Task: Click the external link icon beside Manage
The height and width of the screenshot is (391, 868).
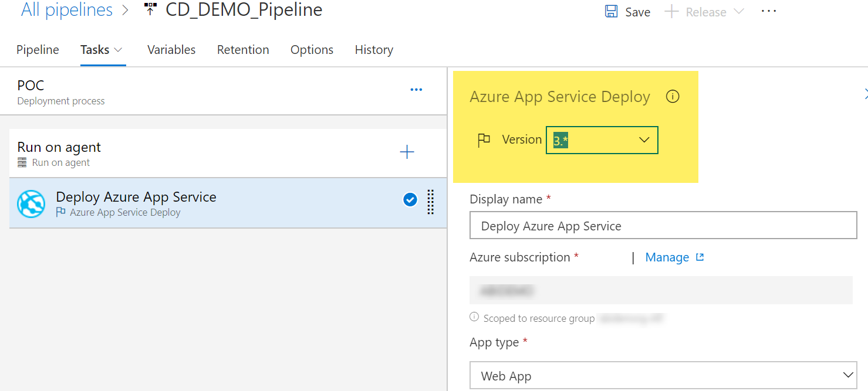Action: [700, 257]
